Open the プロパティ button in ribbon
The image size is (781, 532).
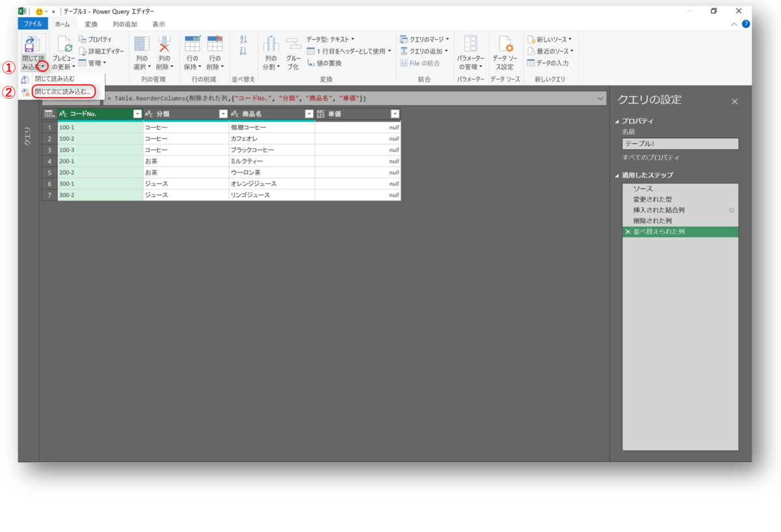(95, 40)
